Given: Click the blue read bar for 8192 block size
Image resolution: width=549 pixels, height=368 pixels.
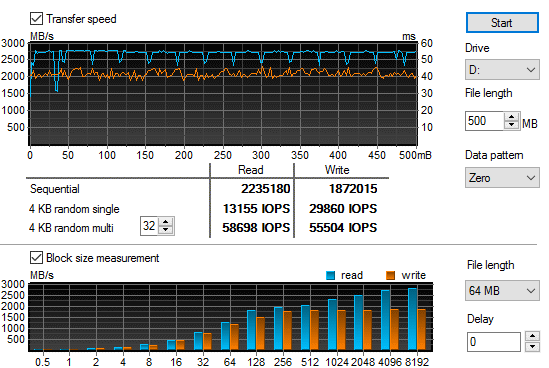Looking at the screenshot, I should click(412, 319).
